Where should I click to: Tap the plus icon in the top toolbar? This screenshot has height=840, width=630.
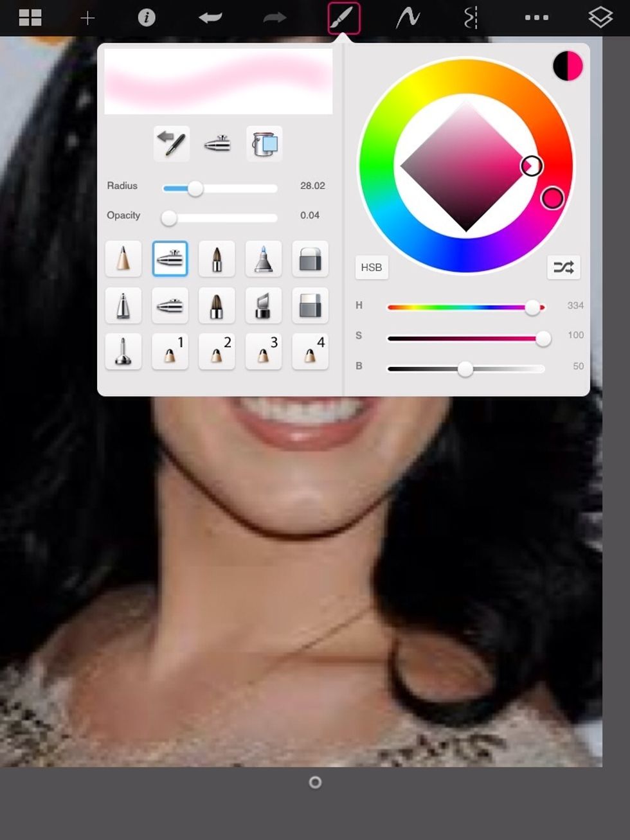click(87, 18)
